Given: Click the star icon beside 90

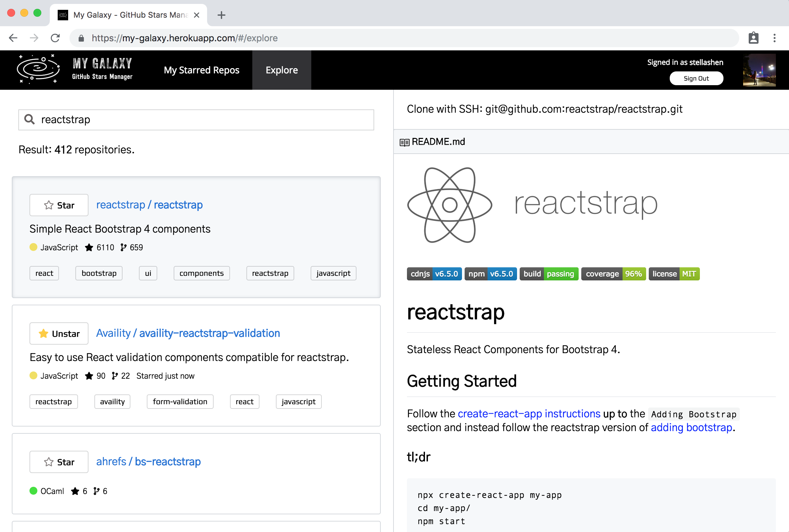Looking at the screenshot, I should [89, 376].
